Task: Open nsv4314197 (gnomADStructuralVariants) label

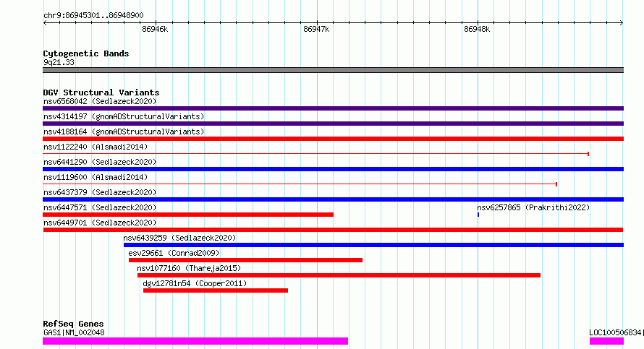Action: pos(124,116)
